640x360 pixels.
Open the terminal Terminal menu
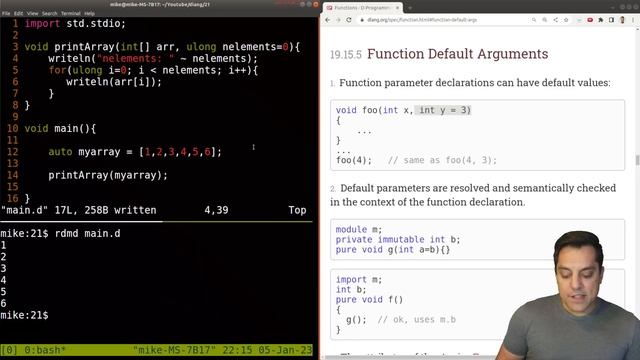[x=71, y=13]
